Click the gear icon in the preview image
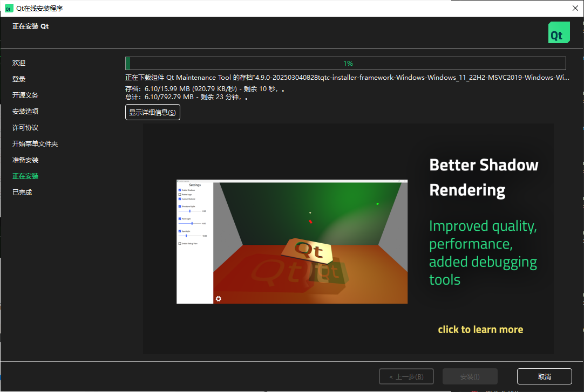Screen dimensions: 584x392 point(219,299)
